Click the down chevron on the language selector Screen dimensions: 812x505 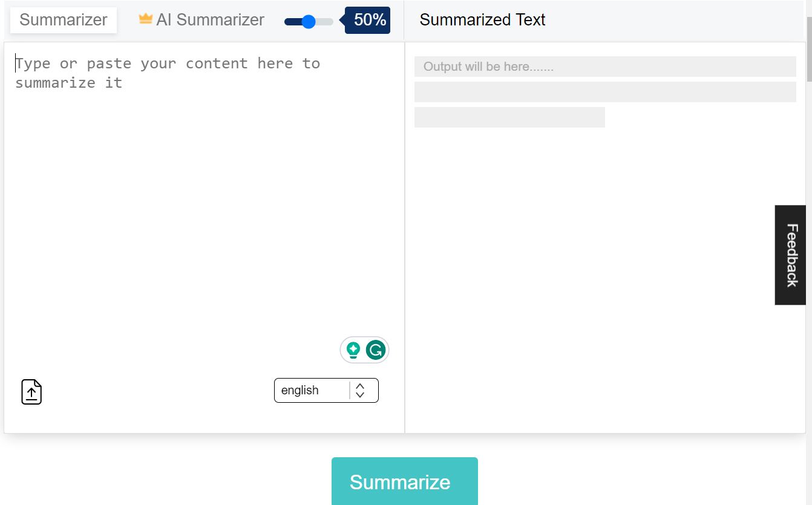pyautogui.click(x=359, y=394)
